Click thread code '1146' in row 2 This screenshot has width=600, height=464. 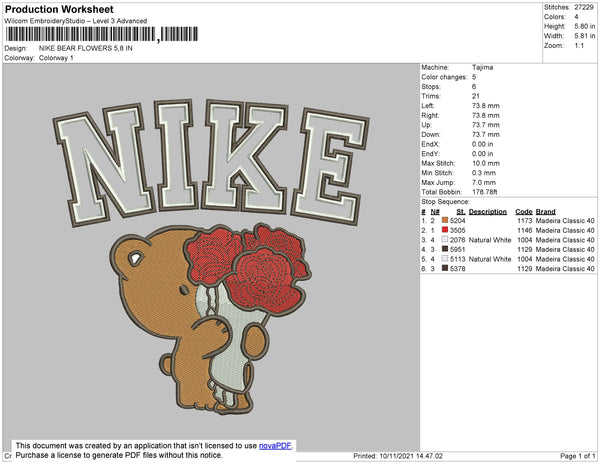tap(525, 230)
